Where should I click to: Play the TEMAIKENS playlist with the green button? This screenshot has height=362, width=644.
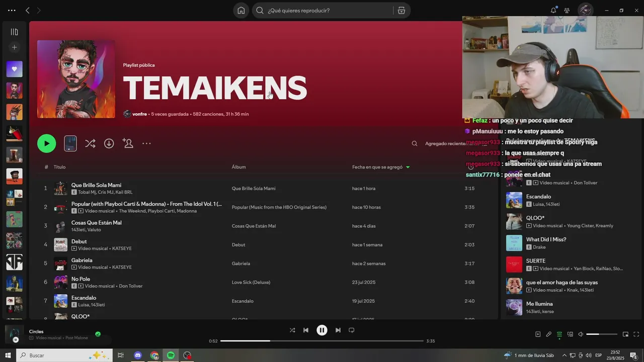pos(47,143)
